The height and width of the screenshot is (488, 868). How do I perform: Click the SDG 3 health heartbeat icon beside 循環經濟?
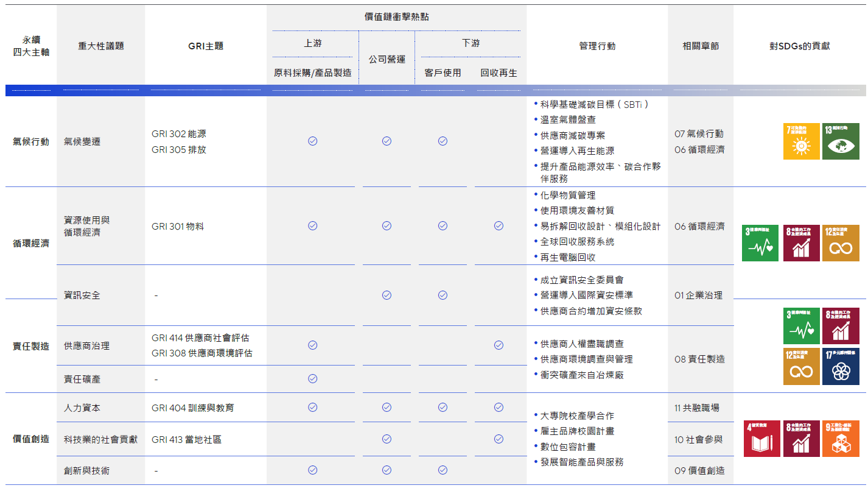pyautogui.click(x=760, y=243)
